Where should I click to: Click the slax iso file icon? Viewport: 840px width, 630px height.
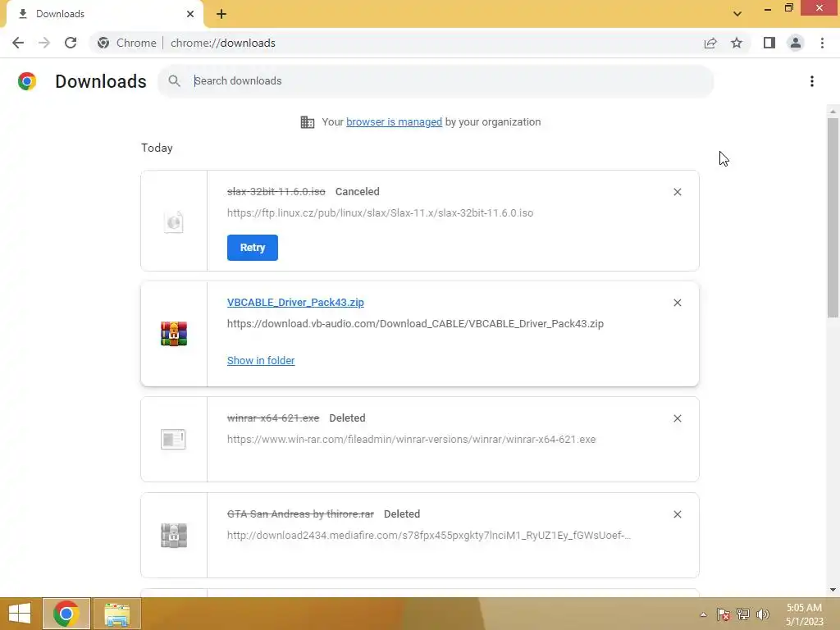point(174,221)
